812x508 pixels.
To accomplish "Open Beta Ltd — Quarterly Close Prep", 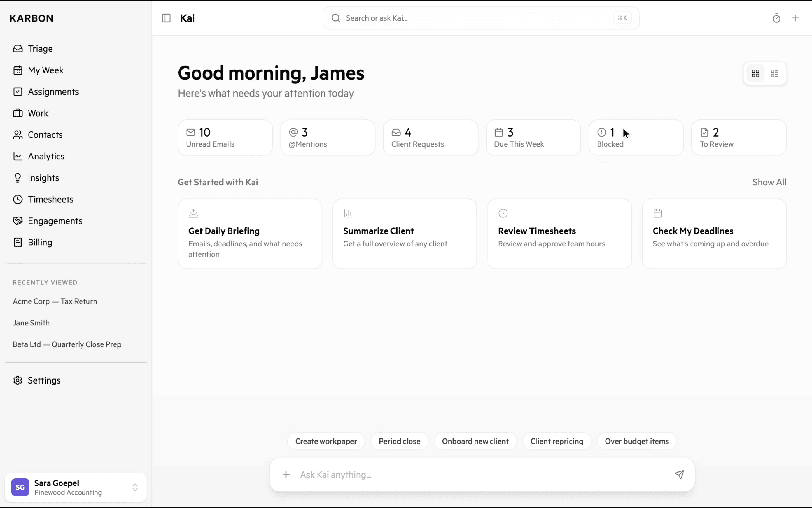I will (67, 344).
